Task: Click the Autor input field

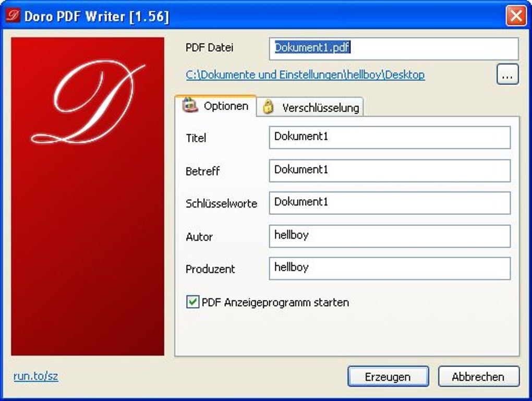Action: (390, 236)
